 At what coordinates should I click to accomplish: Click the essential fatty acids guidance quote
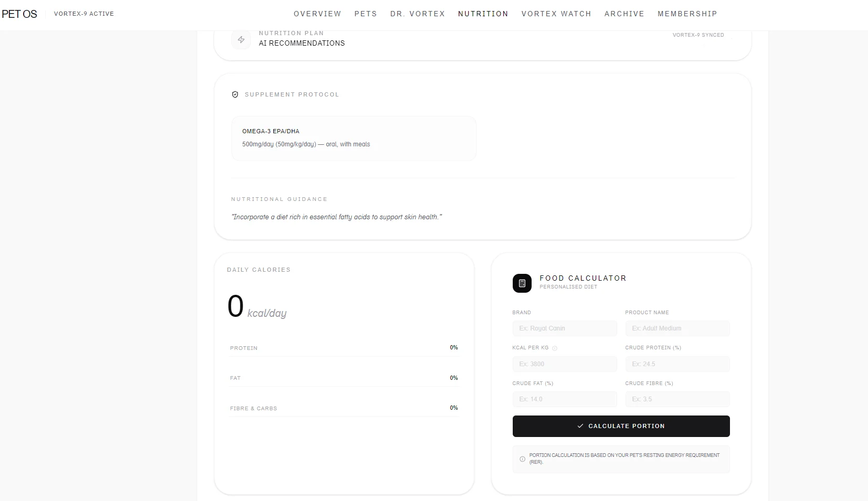(x=336, y=217)
